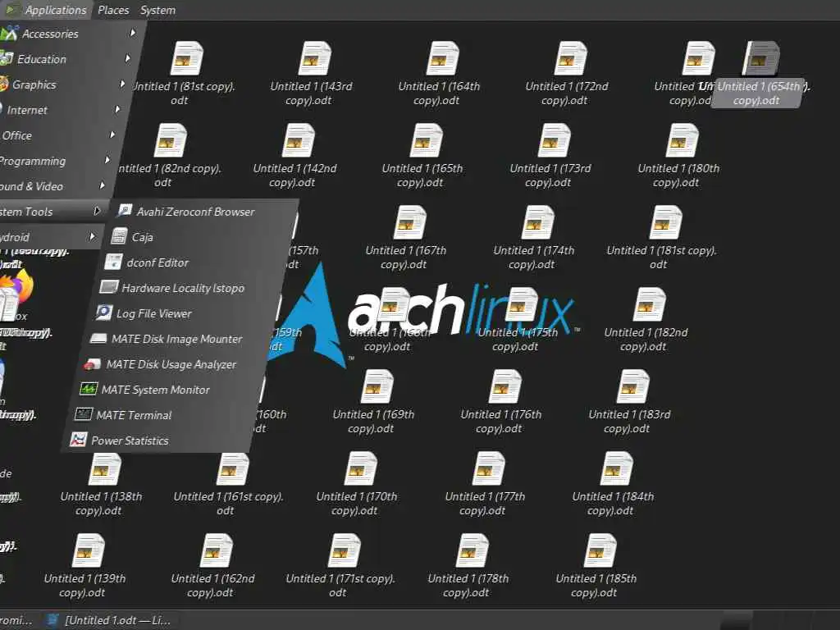Select Untitled 1 (173rd copy).odt file icon
Viewport: 840px width, 630px height.
[555, 140]
